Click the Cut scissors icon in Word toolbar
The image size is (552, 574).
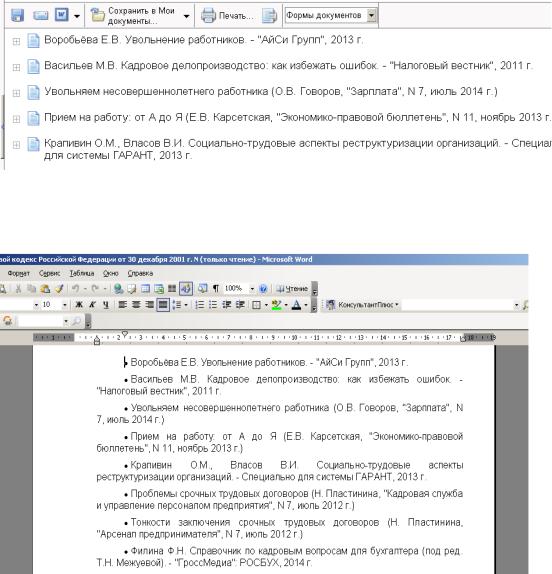click(x=18, y=289)
